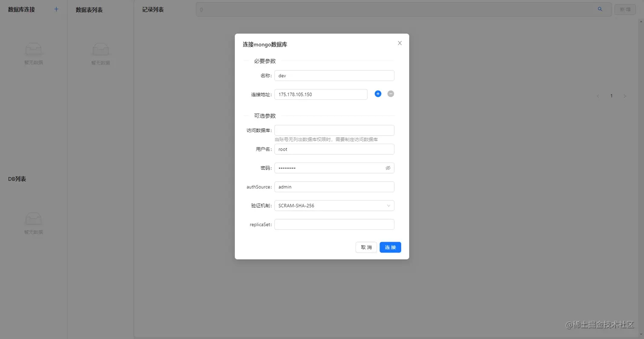Click the empty-data icon under 数据库连接
This screenshot has height=339, width=644.
[34, 49]
